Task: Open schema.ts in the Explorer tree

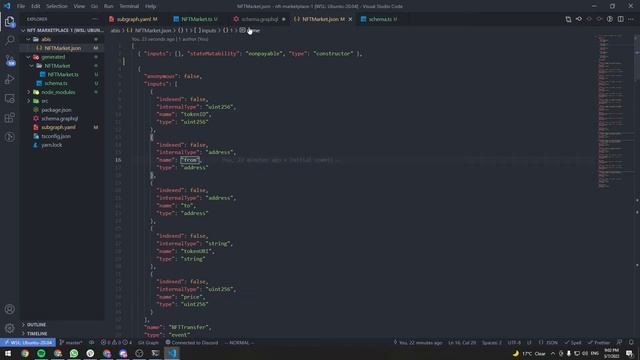Action: (56, 83)
